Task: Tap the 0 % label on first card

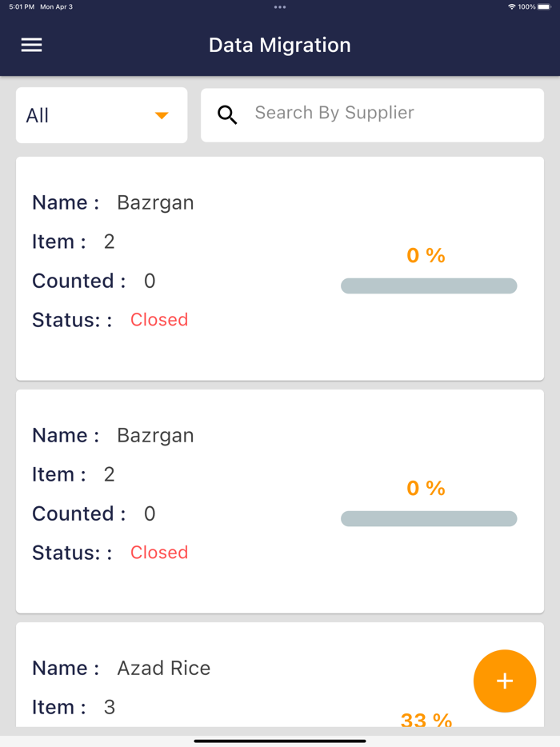Action: tap(425, 255)
